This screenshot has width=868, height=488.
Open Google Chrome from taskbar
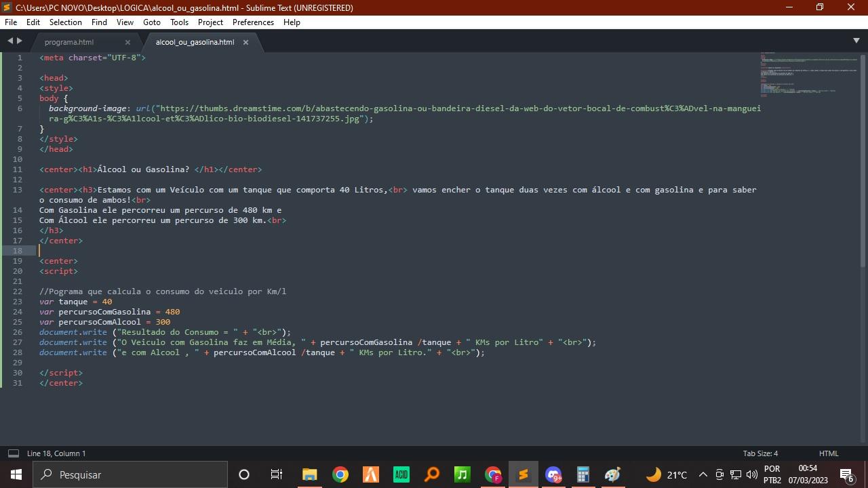[x=340, y=474]
